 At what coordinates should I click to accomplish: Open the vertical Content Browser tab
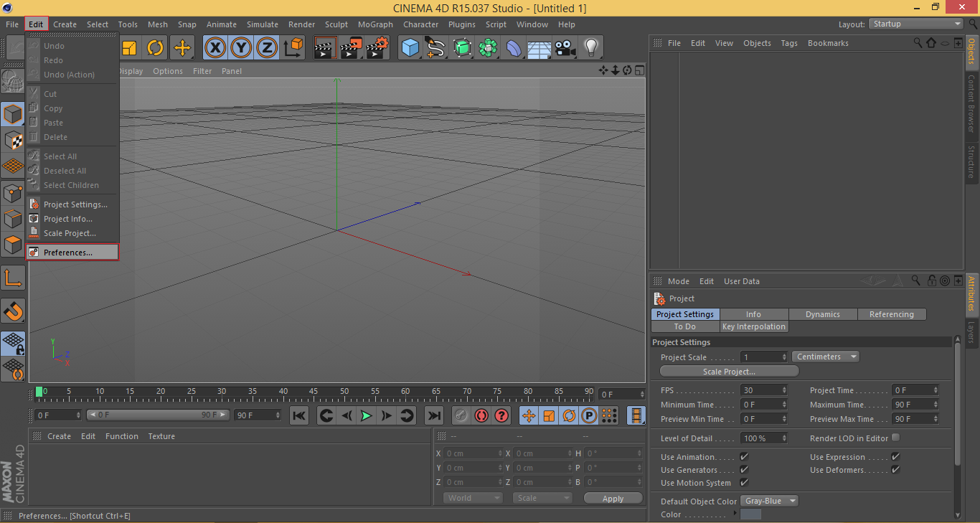tap(972, 103)
